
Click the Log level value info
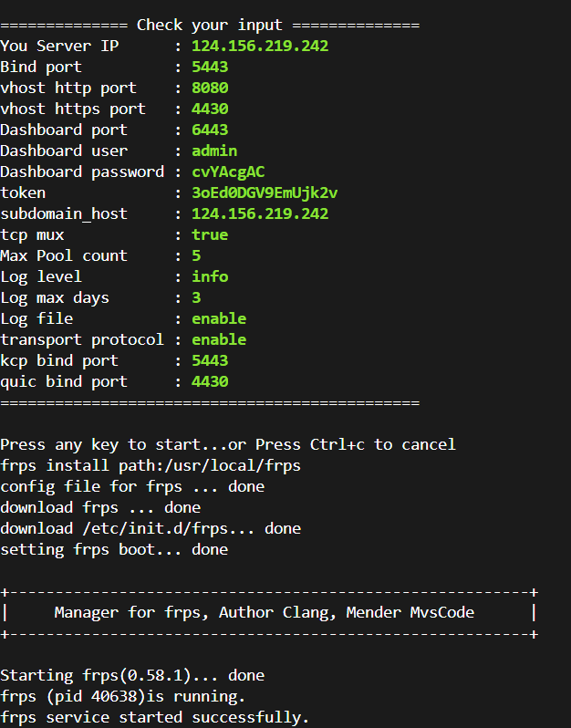coord(210,276)
